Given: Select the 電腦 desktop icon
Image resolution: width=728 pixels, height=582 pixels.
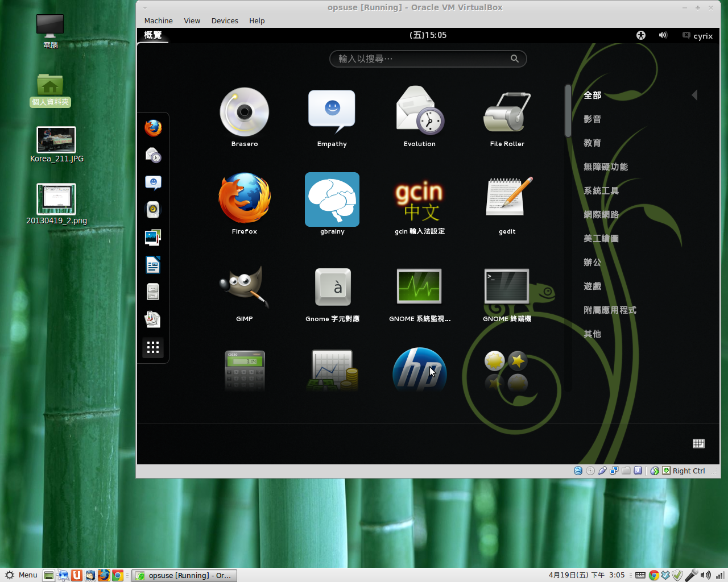Looking at the screenshot, I should [x=50, y=31].
